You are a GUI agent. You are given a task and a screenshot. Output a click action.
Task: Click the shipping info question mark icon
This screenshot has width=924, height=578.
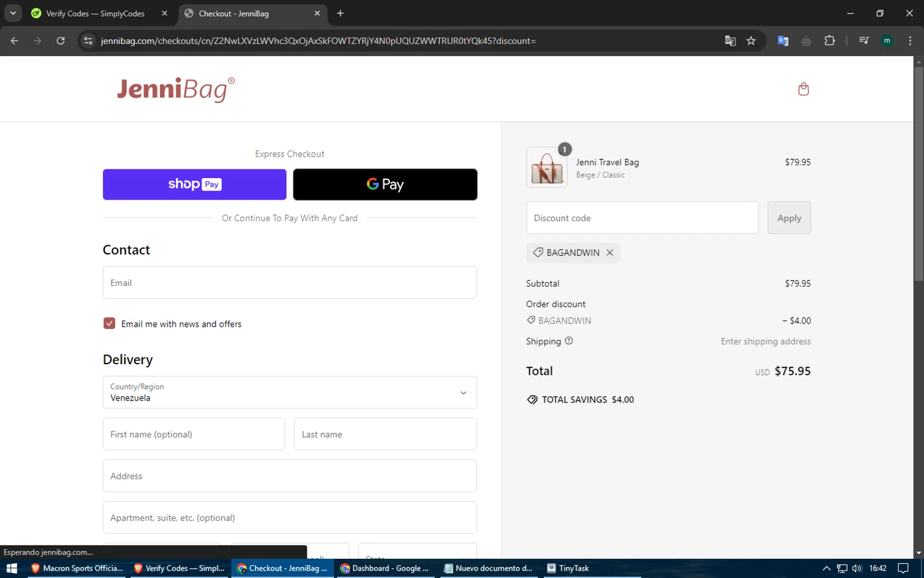pyautogui.click(x=569, y=341)
